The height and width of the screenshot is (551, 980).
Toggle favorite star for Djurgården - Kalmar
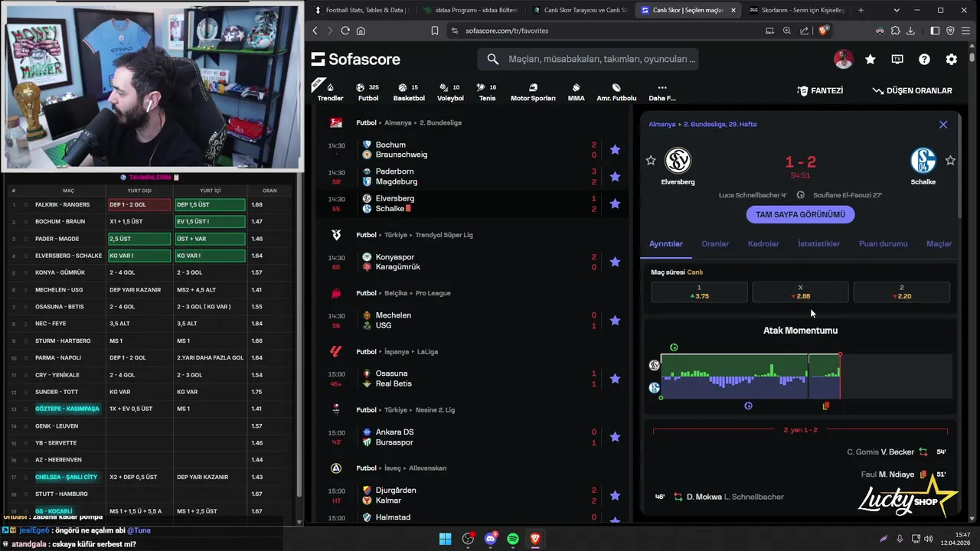[615, 495]
